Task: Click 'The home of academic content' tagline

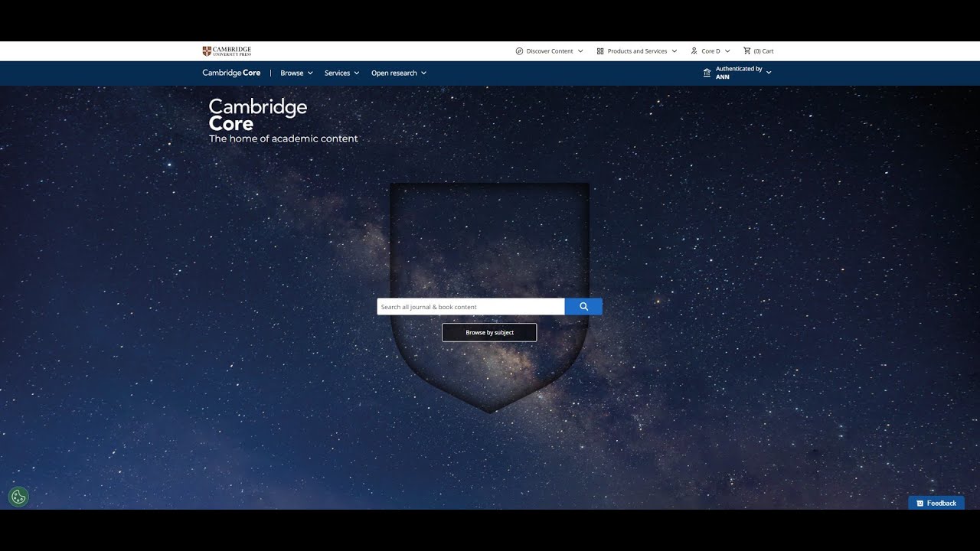Action: pyautogui.click(x=283, y=139)
